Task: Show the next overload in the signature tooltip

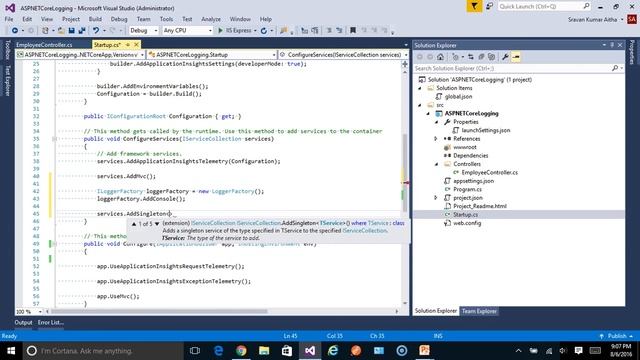Action: (157, 224)
